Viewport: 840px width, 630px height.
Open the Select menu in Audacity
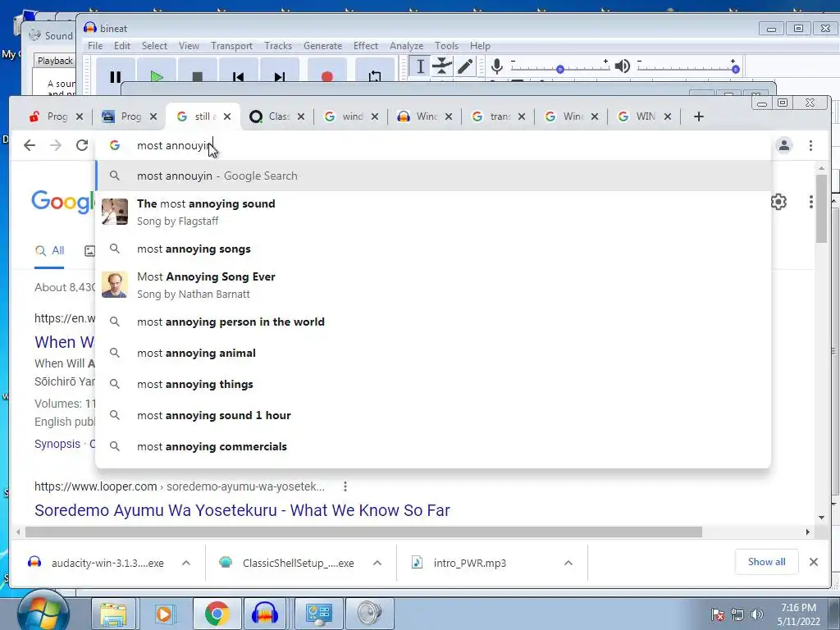[x=154, y=46]
